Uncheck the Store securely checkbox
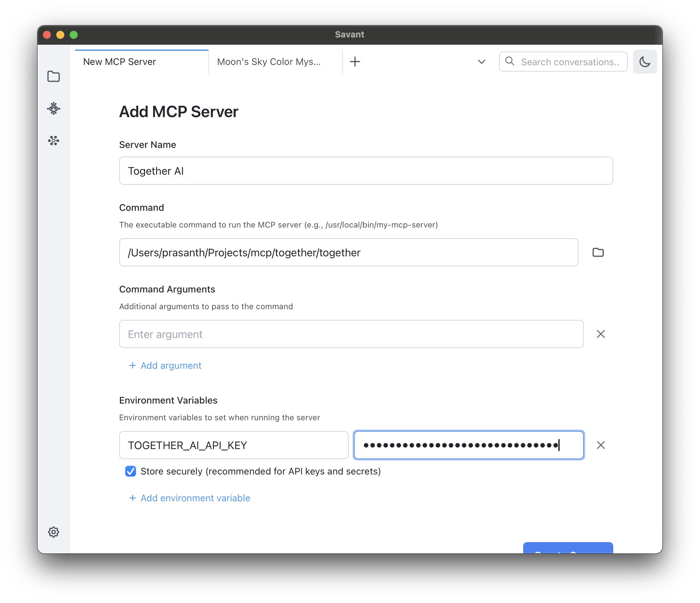 pyautogui.click(x=130, y=471)
